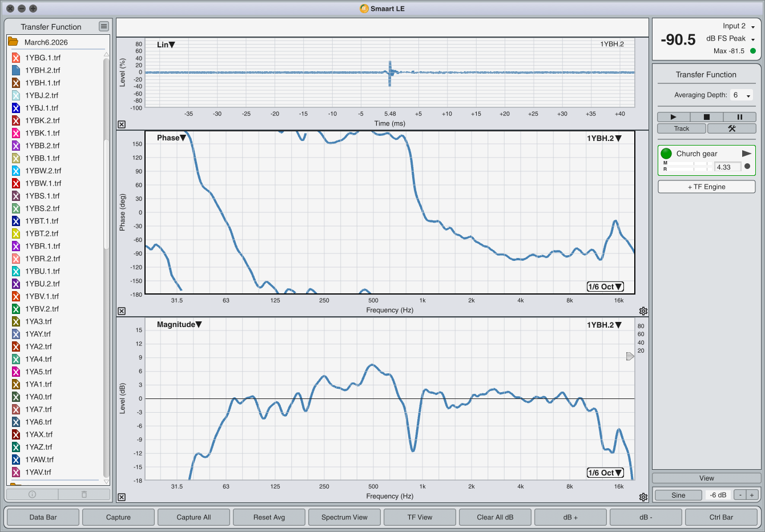Image resolution: width=765 pixels, height=532 pixels.
Task: Toggle the purple X icon for 1YBB.2.trf
Action: [x=16, y=146]
